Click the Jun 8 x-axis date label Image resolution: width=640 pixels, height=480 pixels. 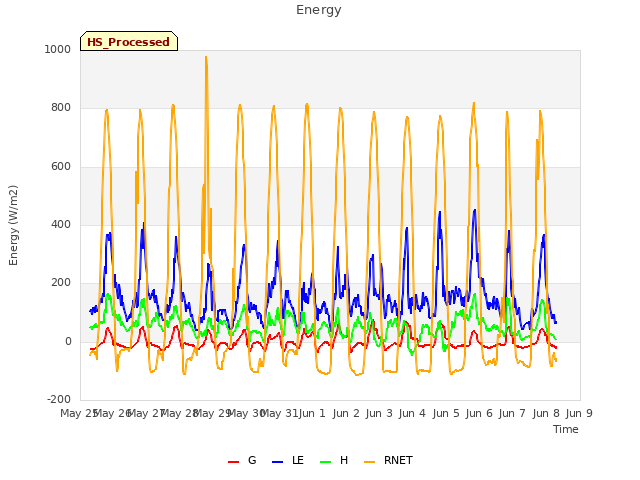tap(546, 413)
